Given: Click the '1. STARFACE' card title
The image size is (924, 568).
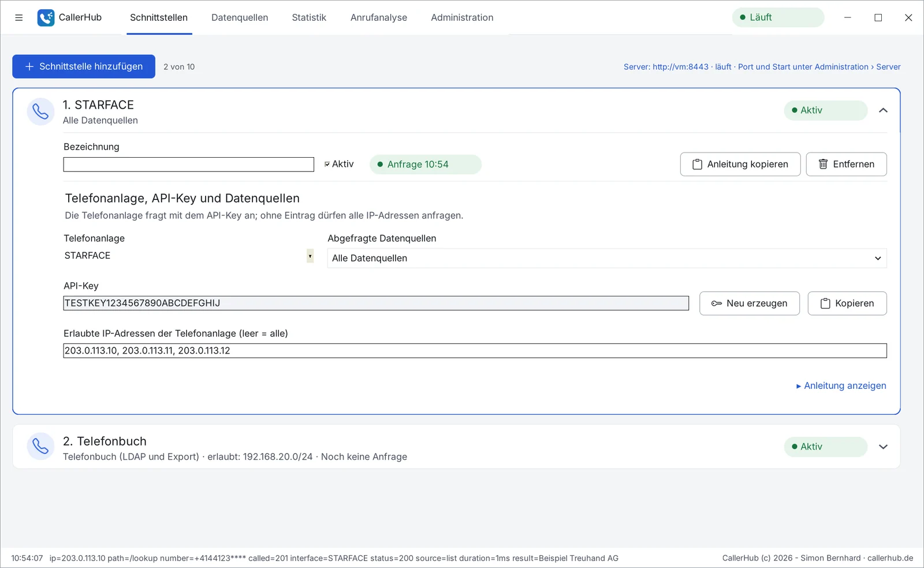Looking at the screenshot, I should [x=98, y=105].
